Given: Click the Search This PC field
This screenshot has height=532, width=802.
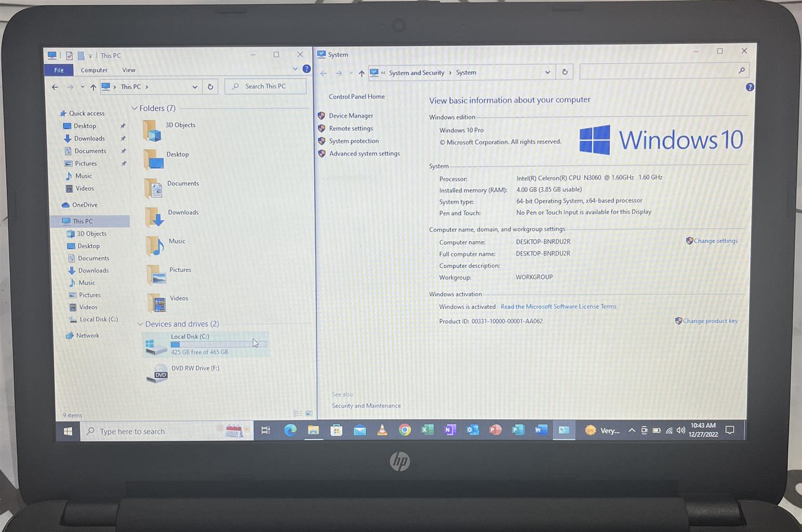Looking at the screenshot, I should click(265, 86).
